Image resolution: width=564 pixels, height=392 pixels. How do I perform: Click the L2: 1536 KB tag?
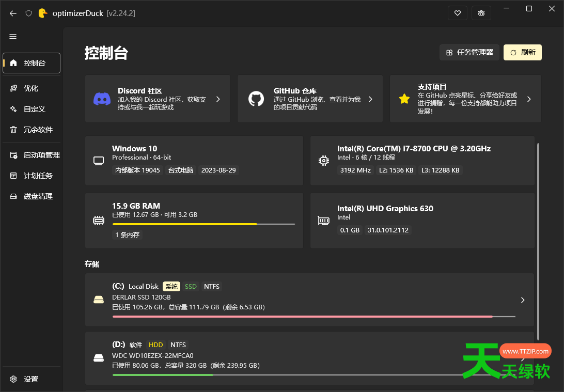point(396,170)
